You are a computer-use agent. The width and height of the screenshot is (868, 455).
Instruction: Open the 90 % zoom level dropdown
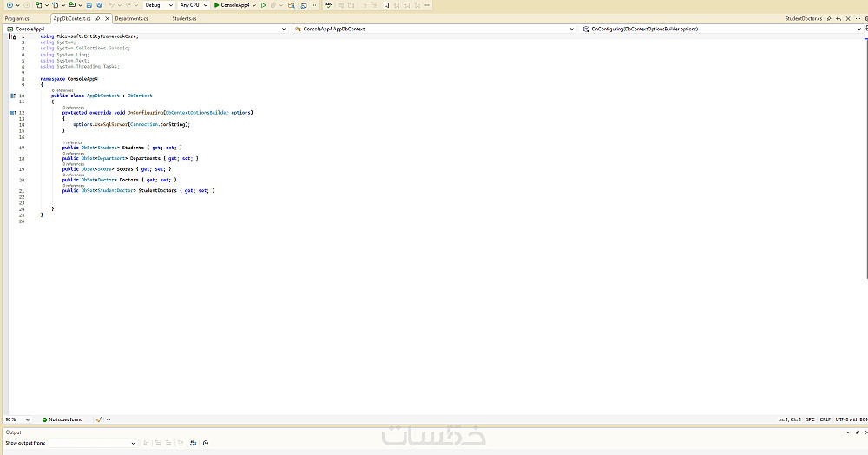(17, 419)
